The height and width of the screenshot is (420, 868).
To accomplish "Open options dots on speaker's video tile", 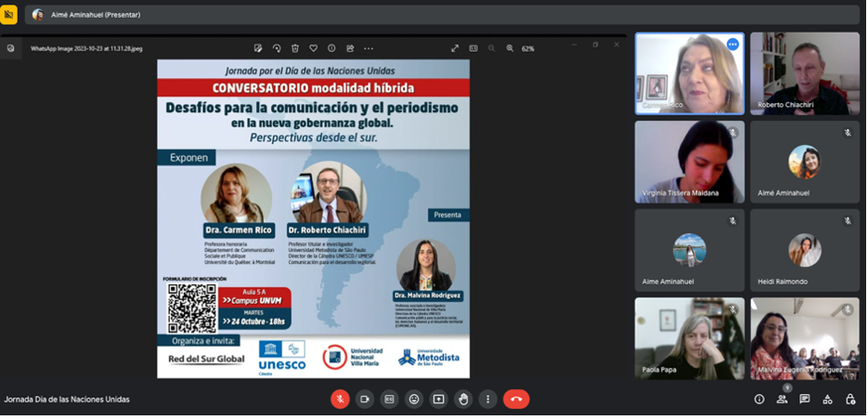I will click(732, 45).
